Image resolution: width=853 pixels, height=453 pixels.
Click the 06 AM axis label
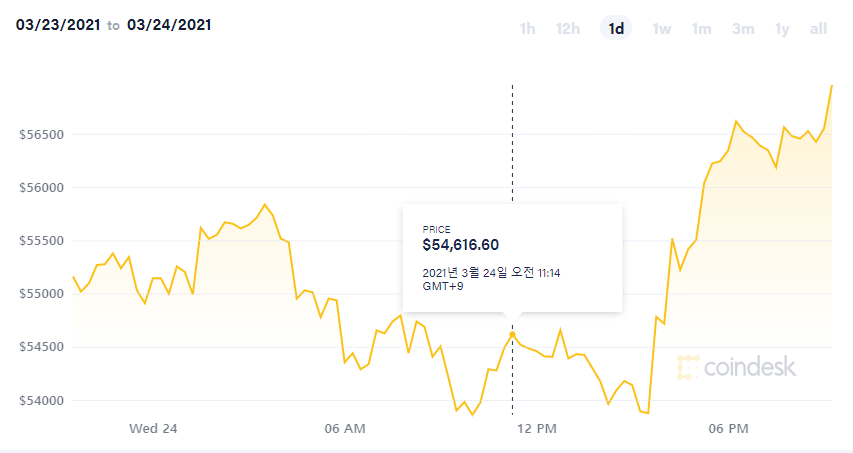point(345,429)
